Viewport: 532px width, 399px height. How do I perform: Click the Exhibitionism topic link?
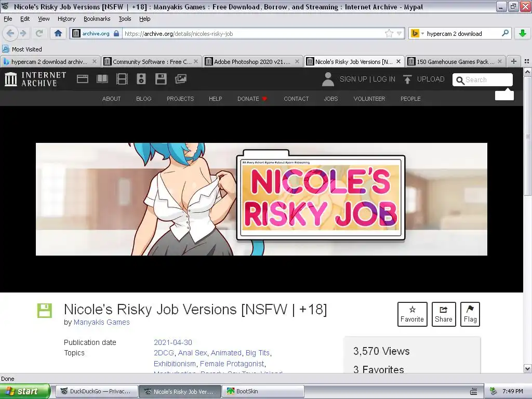click(175, 364)
